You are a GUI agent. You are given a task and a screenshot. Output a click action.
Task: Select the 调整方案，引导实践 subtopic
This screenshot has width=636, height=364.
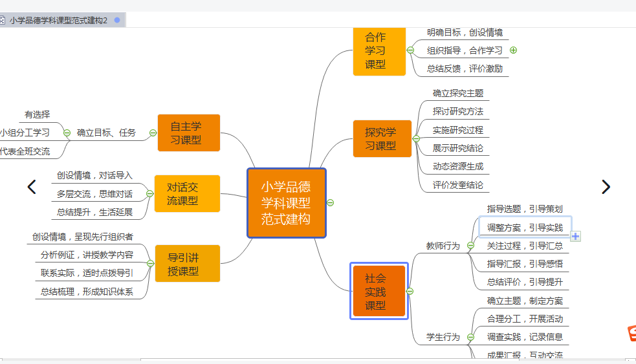point(525,228)
